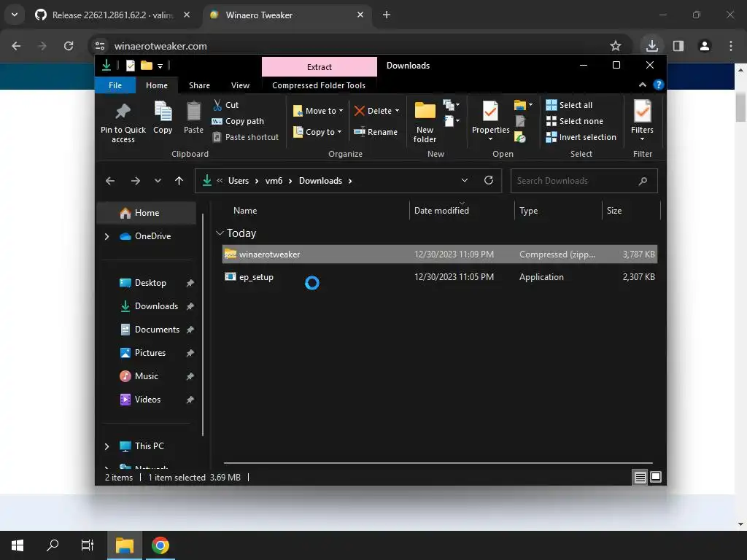Click Chrome icon on taskbar
This screenshot has width=747, height=560.
(160, 545)
